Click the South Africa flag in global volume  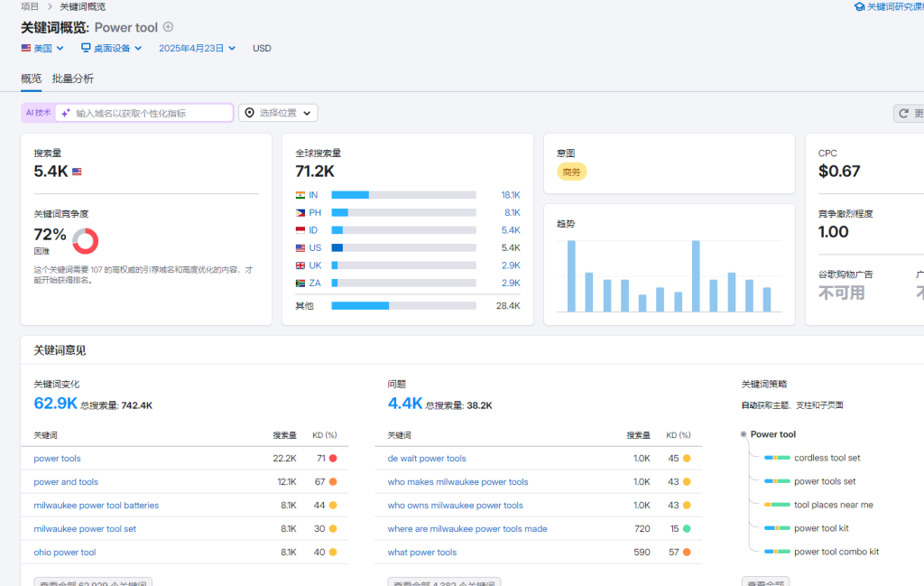pos(300,284)
